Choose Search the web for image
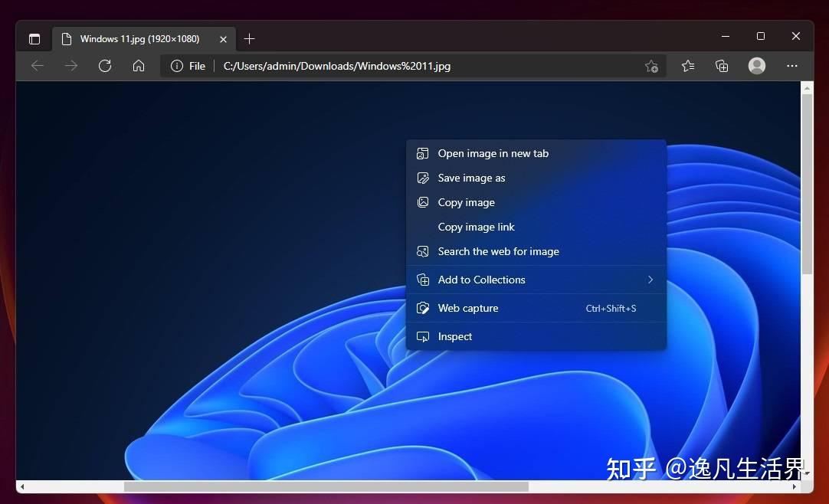Viewport: 829px width, 504px height. 498,251
